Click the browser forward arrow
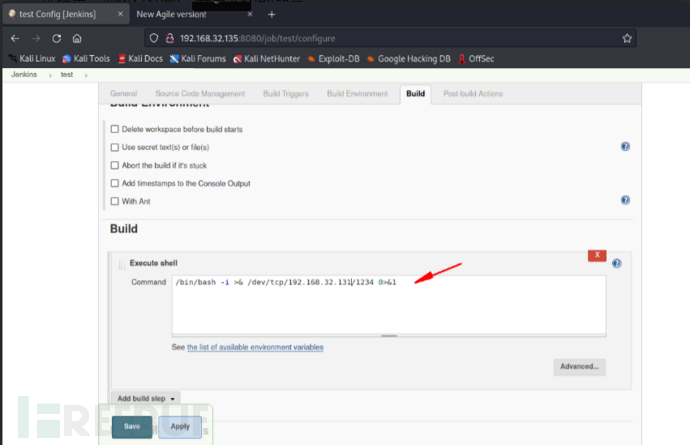 [36, 39]
